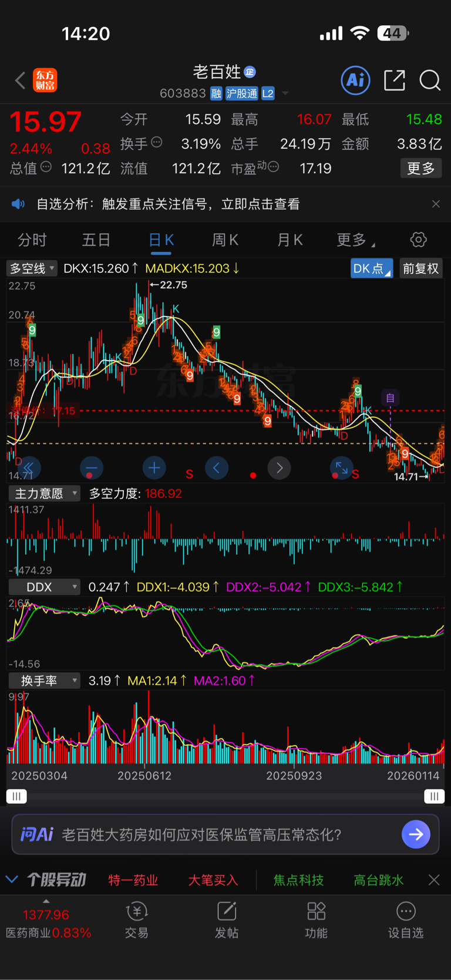Tap the info icon next to 市盈
The width and height of the screenshot is (451, 980).
[x=273, y=167]
